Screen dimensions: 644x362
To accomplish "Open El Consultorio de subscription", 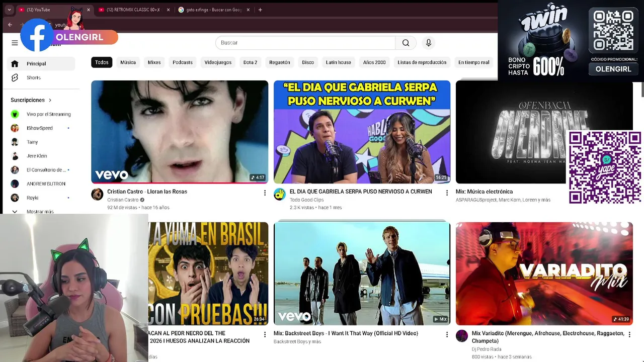I will 41,170.
